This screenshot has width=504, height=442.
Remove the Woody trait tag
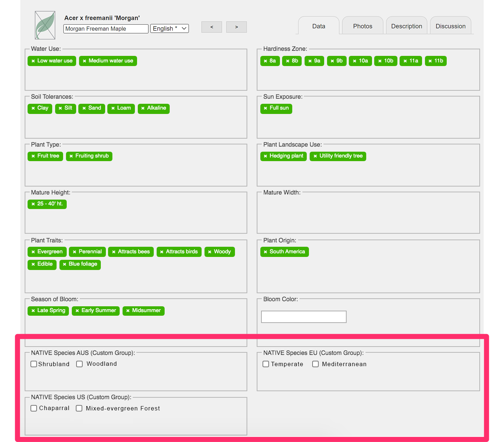pyautogui.click(x=210, y=252)
